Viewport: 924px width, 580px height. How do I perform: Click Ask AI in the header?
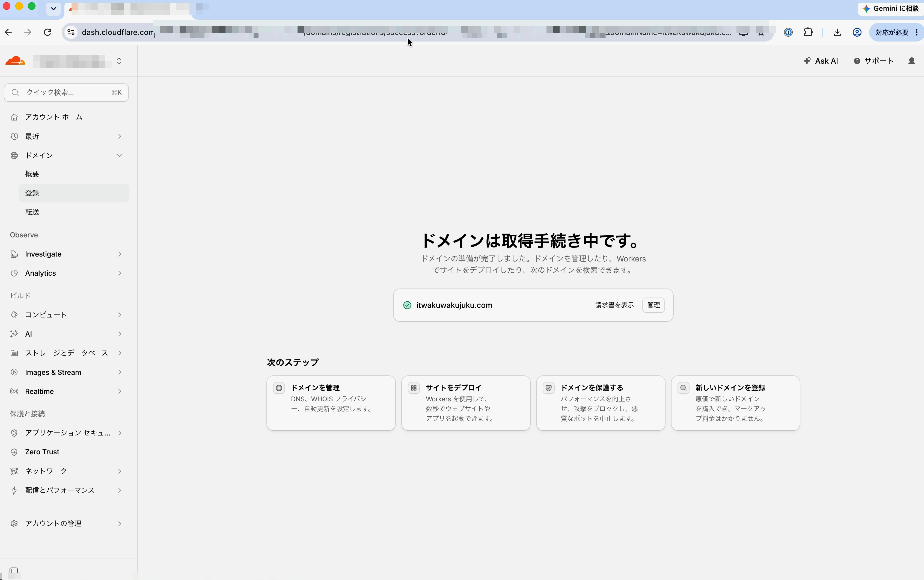click(821, 61)
